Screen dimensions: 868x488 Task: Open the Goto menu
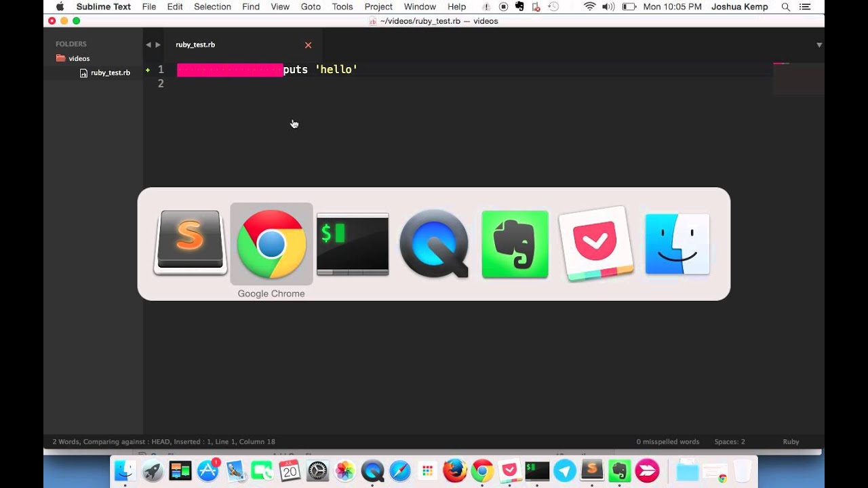[311, 7]
